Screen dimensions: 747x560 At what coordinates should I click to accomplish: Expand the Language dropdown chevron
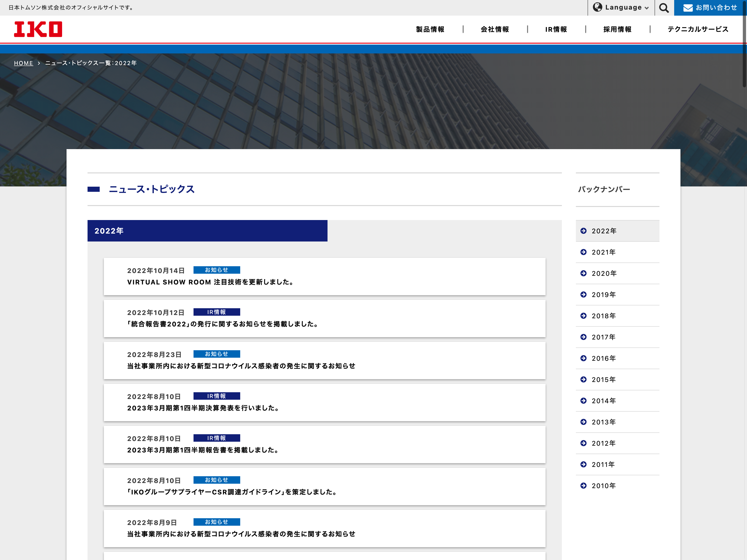[x=646, y=8]
